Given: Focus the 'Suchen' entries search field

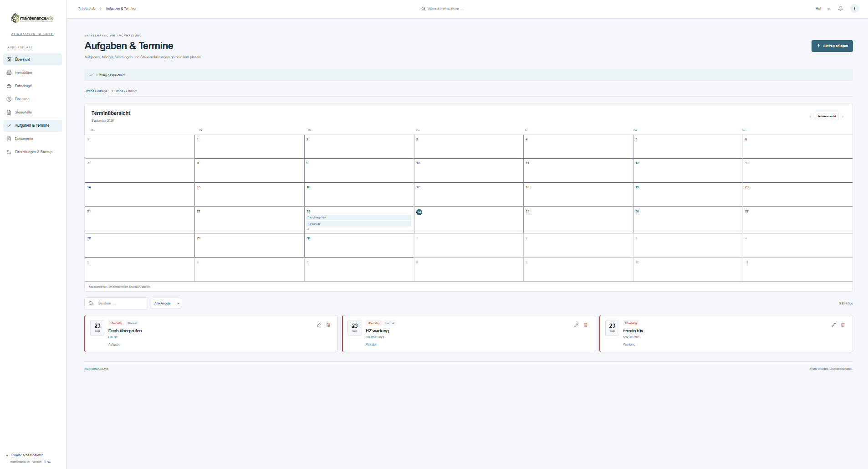Looking at the screenshot, I should [116, 303].
